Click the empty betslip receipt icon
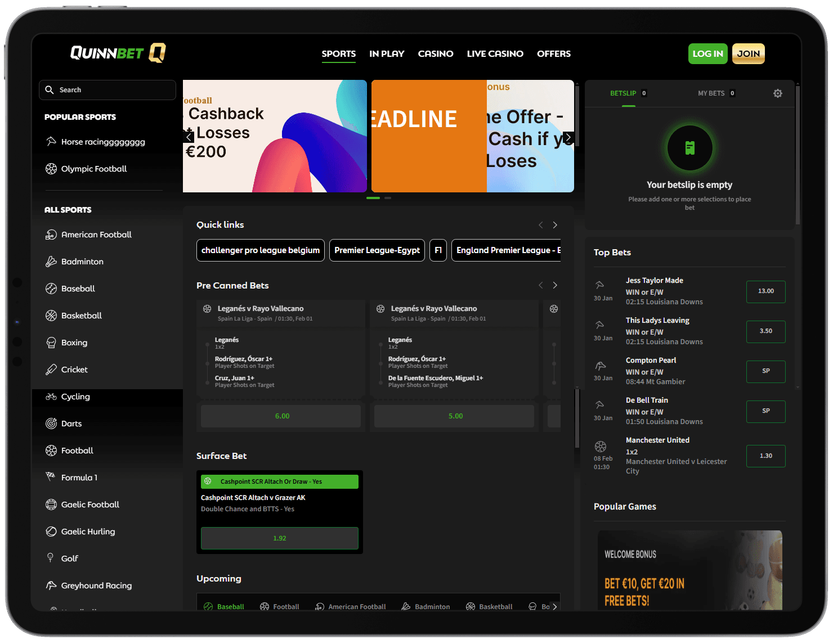833x644 pixels. [690, 148]
